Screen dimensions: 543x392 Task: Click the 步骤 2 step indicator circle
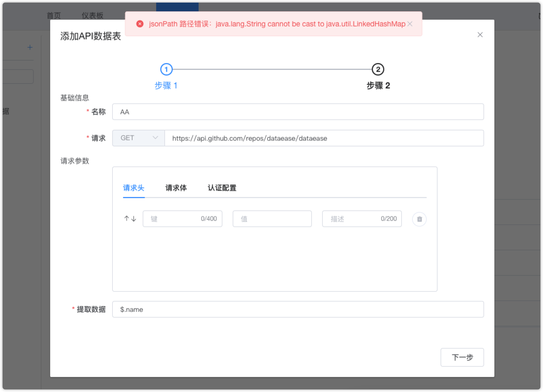(378, 69)
